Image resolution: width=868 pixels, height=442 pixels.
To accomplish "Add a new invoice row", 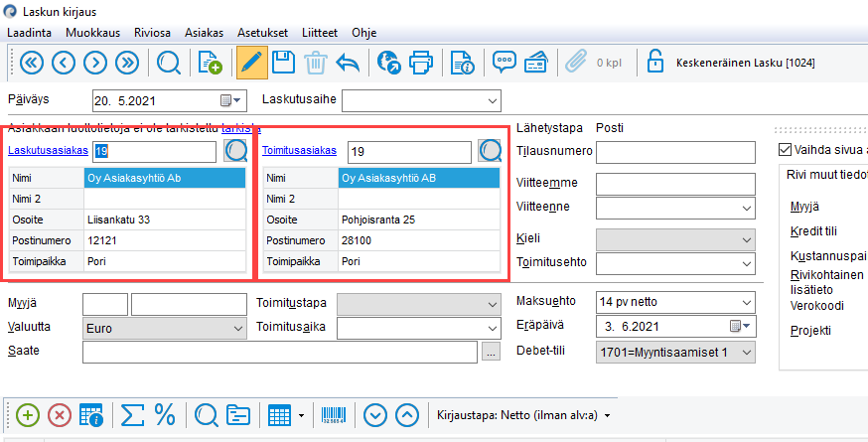I will tap(28, 415).
